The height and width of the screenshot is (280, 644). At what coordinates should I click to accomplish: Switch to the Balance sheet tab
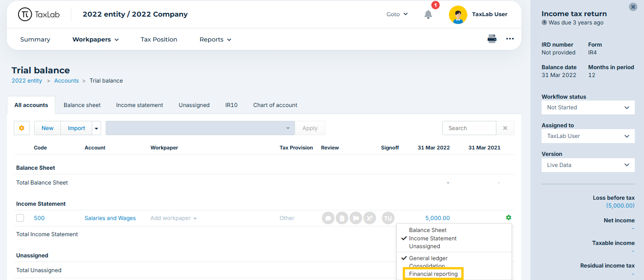click(82, 105)
